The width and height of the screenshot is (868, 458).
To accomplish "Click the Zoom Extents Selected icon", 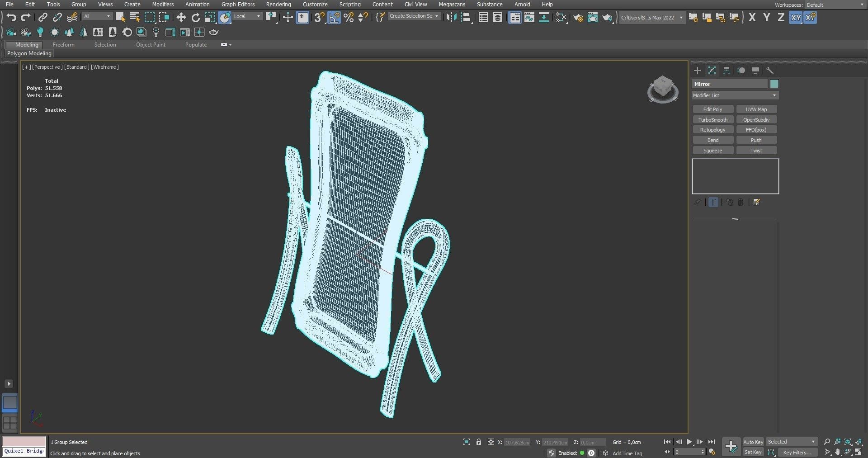I will point(848,442).
